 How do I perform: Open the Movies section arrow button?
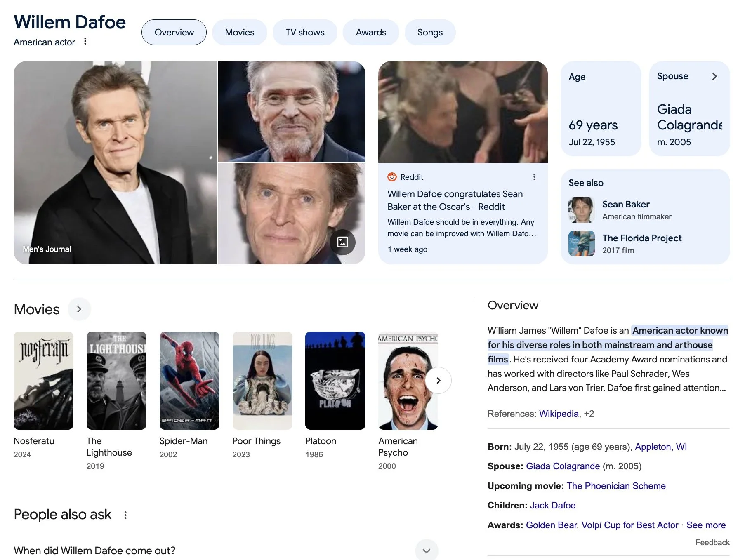[79, 309]
